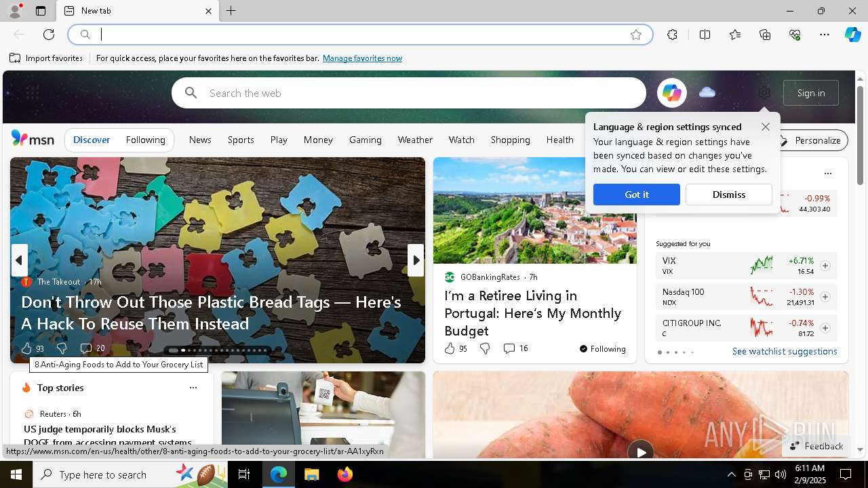Screen dimensions: 868x488
Task: Click the Got it button
Action: coord(636,195)
